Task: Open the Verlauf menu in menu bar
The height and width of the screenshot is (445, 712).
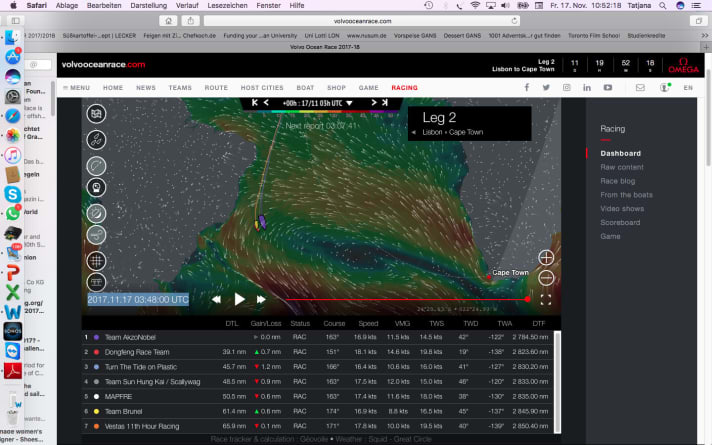Action: [x=187, y=5]
